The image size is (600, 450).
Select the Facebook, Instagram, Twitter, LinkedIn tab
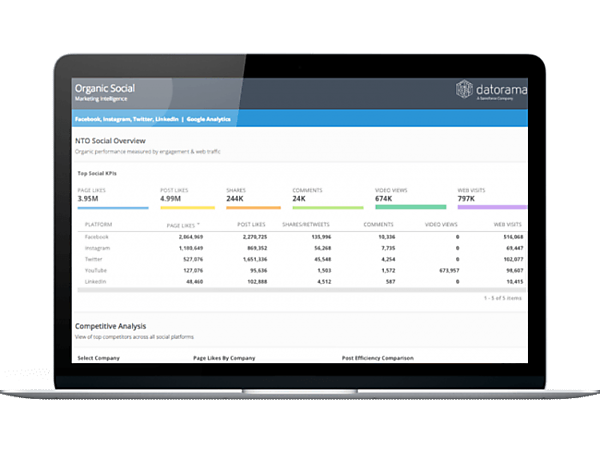pos(127,119)
